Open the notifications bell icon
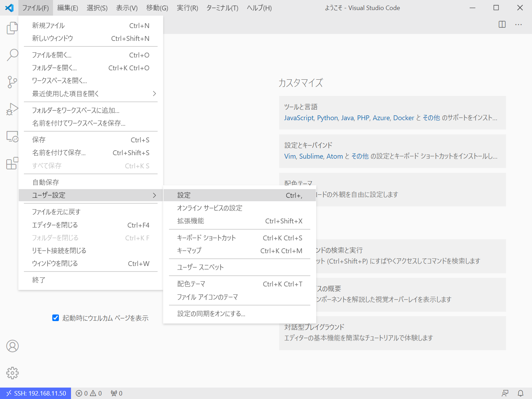The height and width of the screenshot is (399, 532). [521, 393]
